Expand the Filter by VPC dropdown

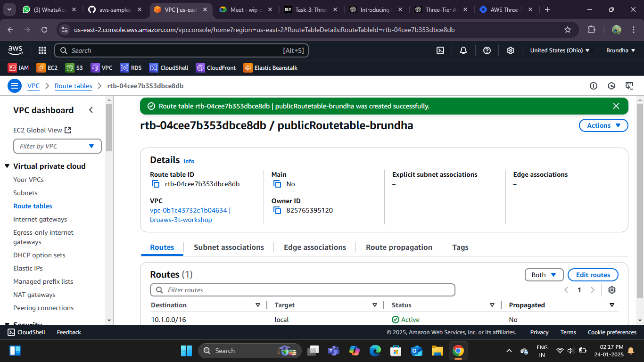[58, 146]
